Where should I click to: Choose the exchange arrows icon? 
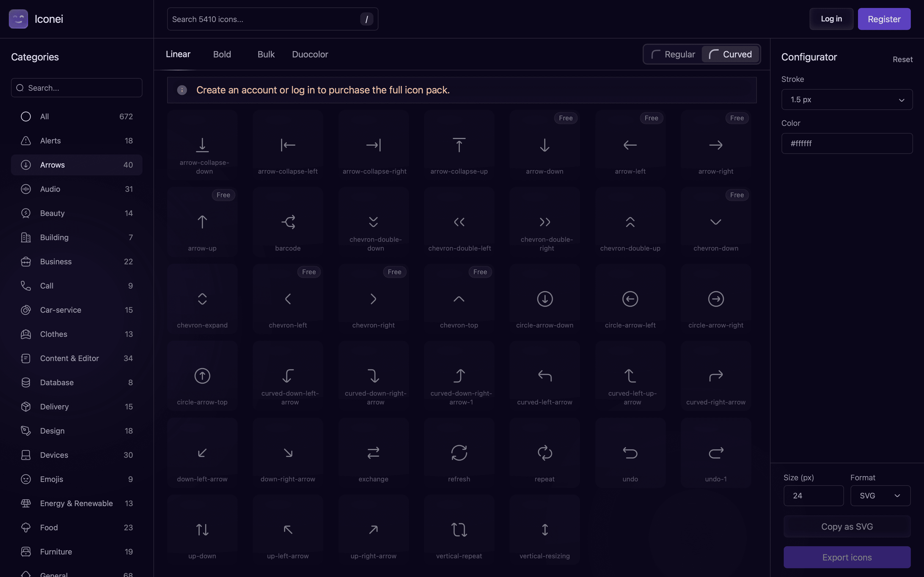click(373, 453)
